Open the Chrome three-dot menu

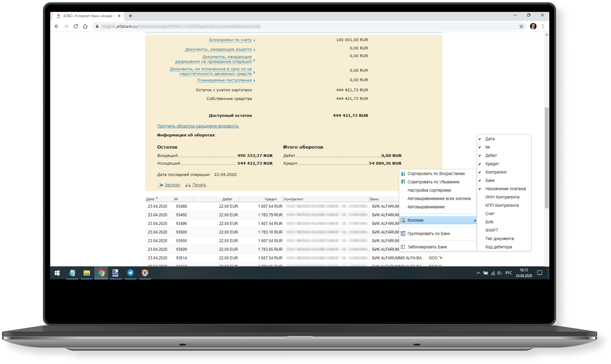coord(543,26)
